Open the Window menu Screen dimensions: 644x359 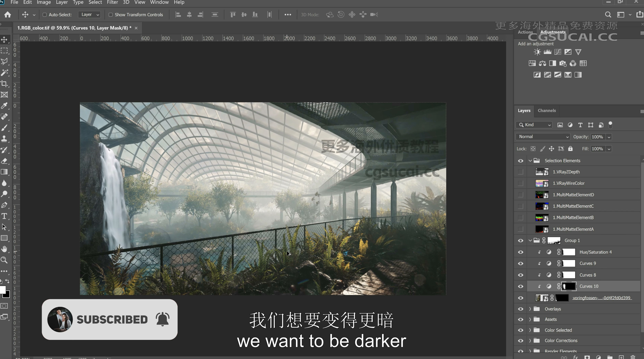click(x=159, y=2)
